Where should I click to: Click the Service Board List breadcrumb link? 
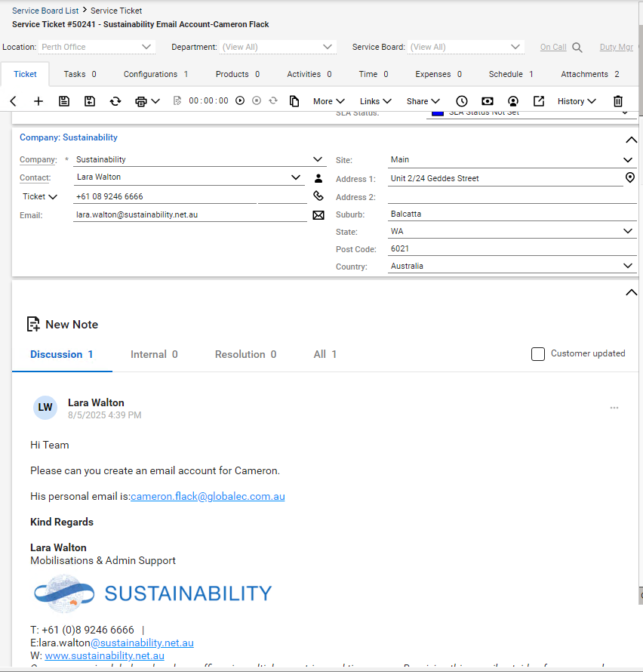(x=45, y=11)
